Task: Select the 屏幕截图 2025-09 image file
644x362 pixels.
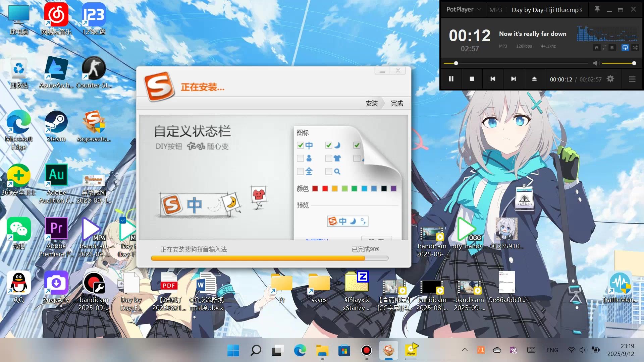Action: click(x=94, y=189)
